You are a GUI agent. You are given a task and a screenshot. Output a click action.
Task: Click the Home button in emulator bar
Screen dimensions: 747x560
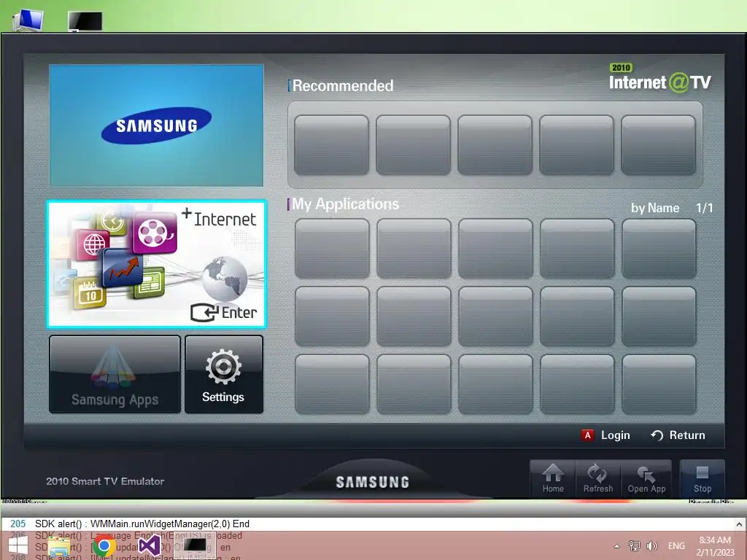[x=553, y=478]
